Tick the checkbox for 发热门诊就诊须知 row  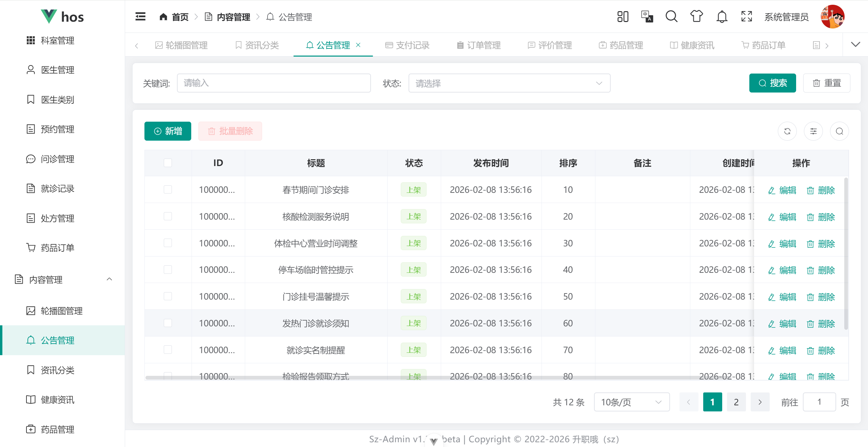(x=168, y=323)
